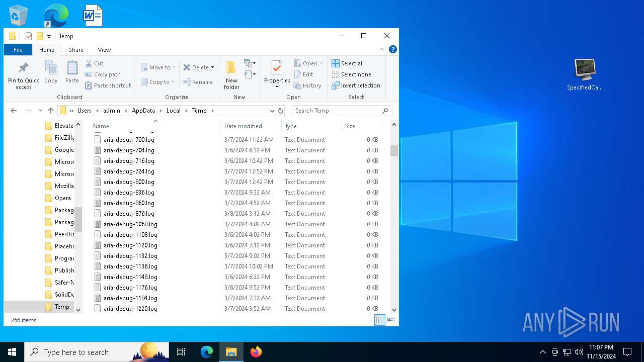Open Edge from the taskbar
644x362 pixels.
207,352
